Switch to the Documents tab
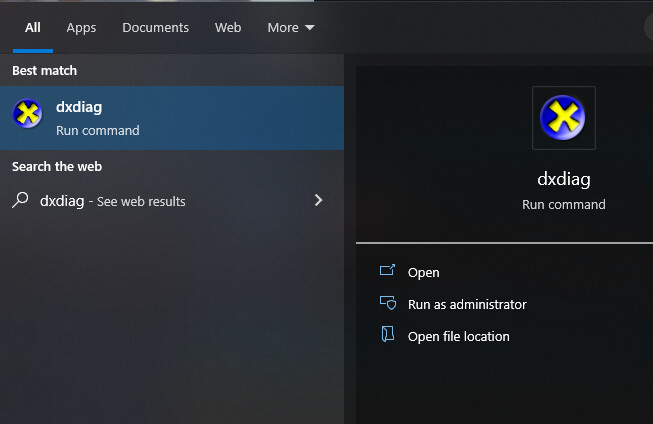The height and width of the screenshot is (424, 653). coord(155,27)
